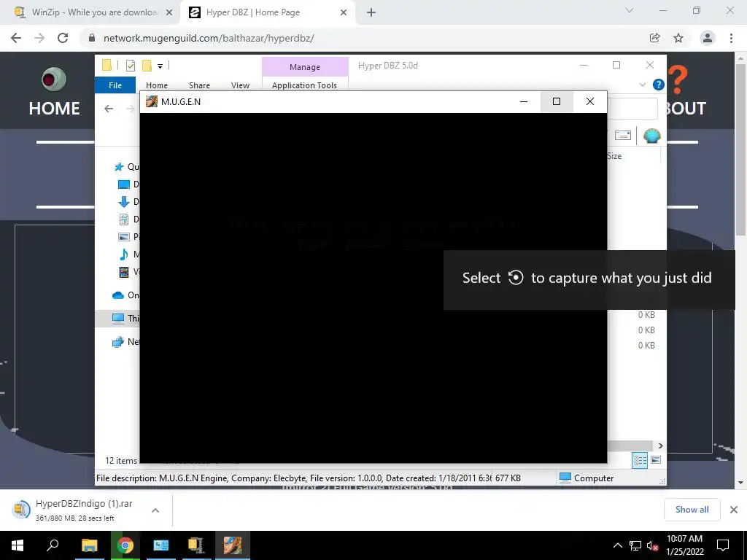
Task: Show hidden system tray icons
Action: tap(617, 545)
